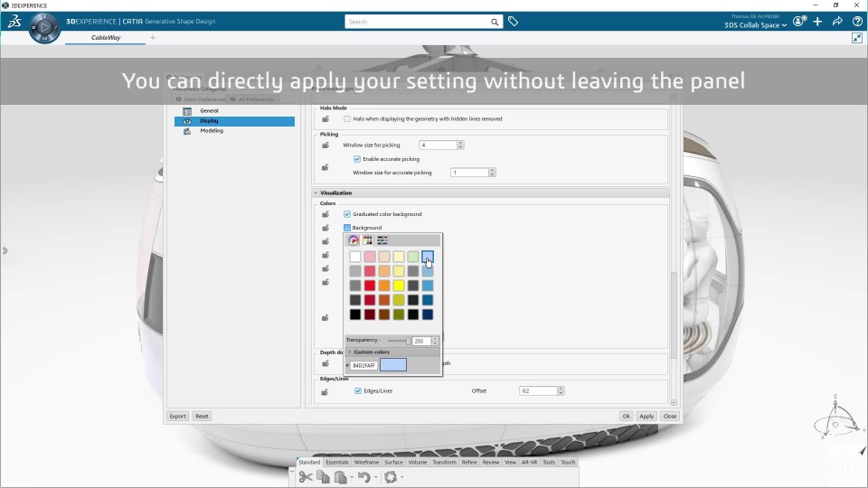Click the search magnifier icon
868x488 pixels.
[x=495, y=22]
